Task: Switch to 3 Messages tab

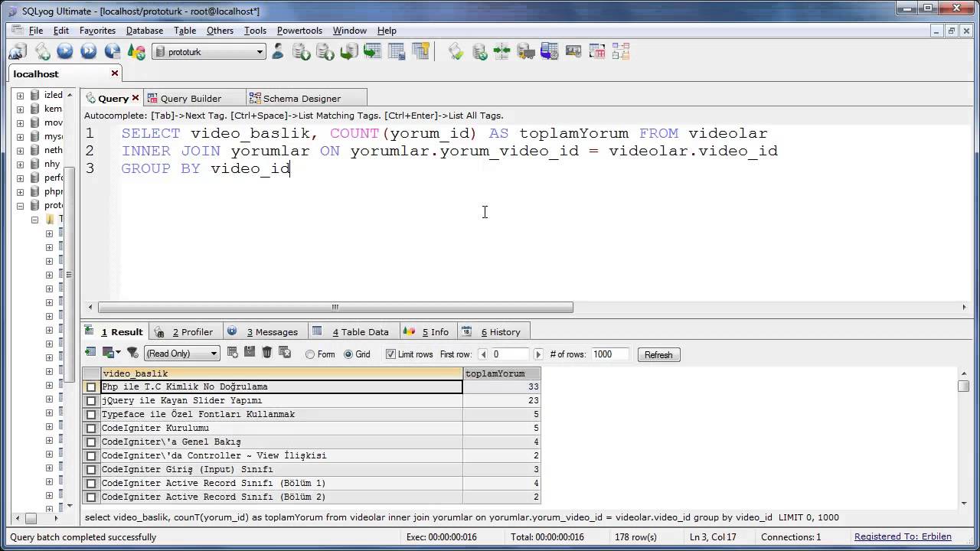Action: 265,331
